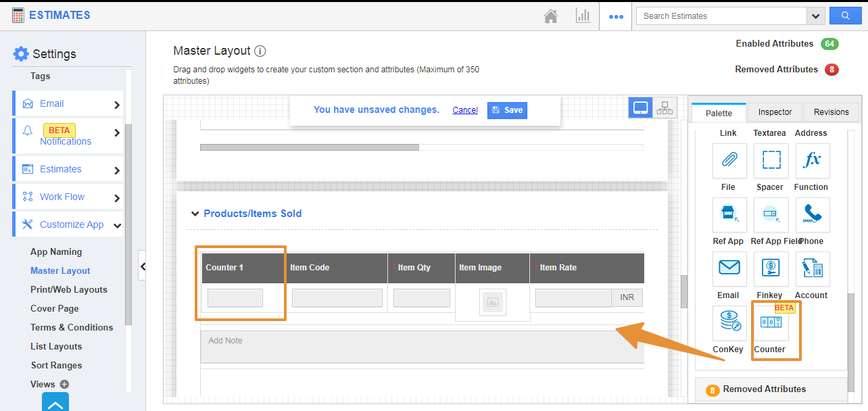
Task: Switch to desktop layout view
Action: coord(640,108)
